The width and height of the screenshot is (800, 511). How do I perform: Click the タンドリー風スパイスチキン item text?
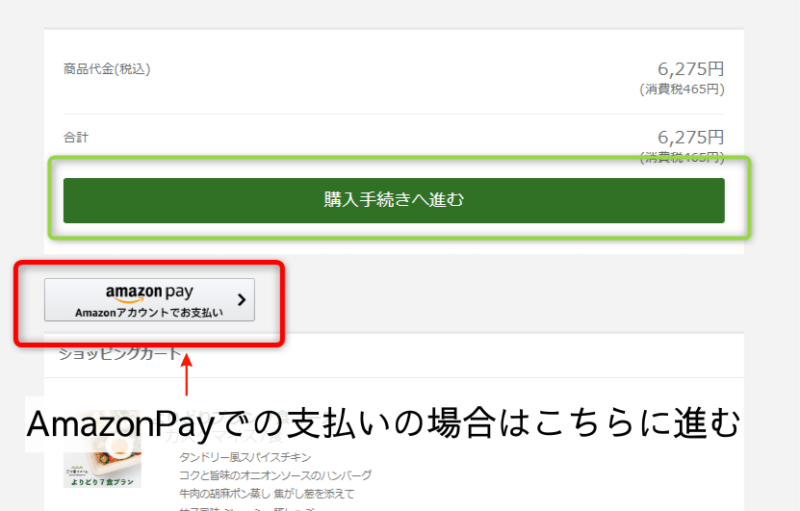(x=245, y=457)
